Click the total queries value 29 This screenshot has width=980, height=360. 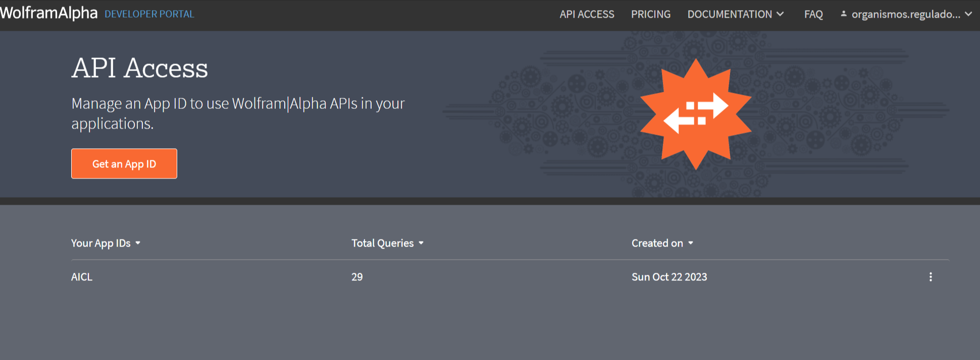[x=357, y=277]
